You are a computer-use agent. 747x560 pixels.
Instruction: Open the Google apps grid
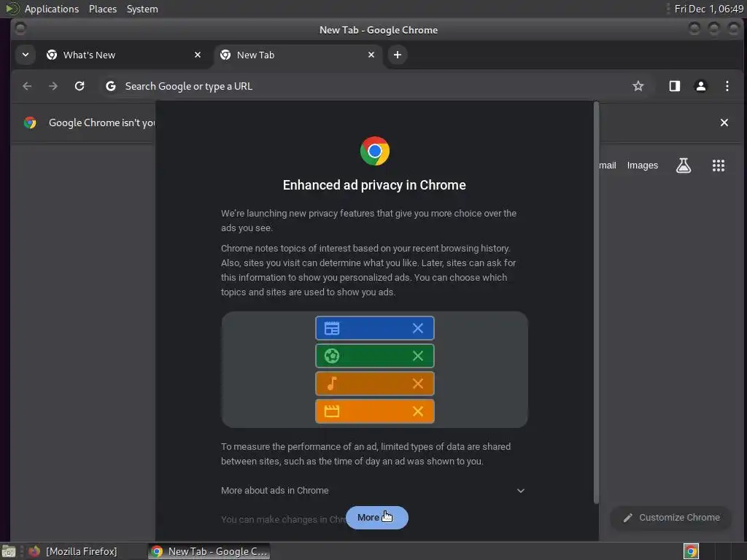click(719, 166)
